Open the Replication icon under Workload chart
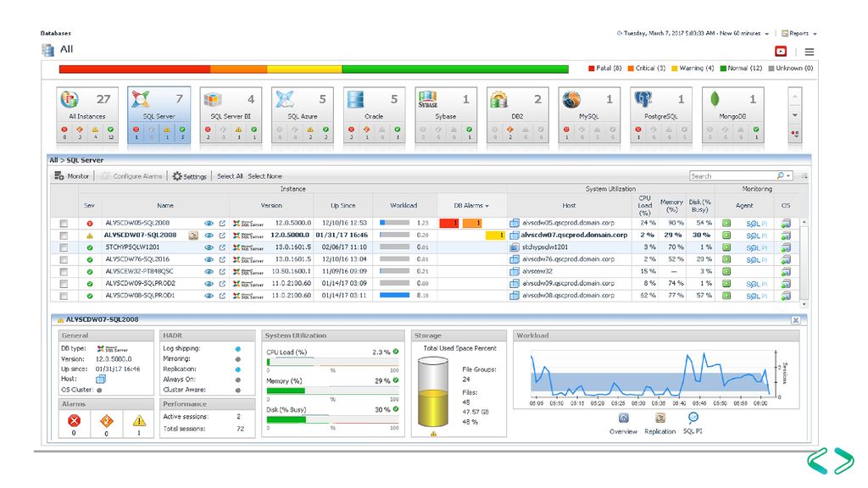 [x=659, y=419]
